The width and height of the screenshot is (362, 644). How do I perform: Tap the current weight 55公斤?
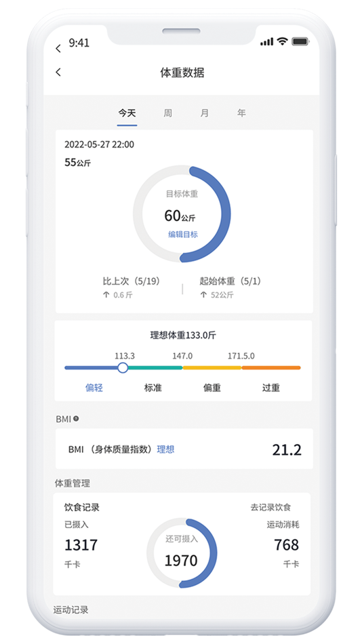coord(78,163)
